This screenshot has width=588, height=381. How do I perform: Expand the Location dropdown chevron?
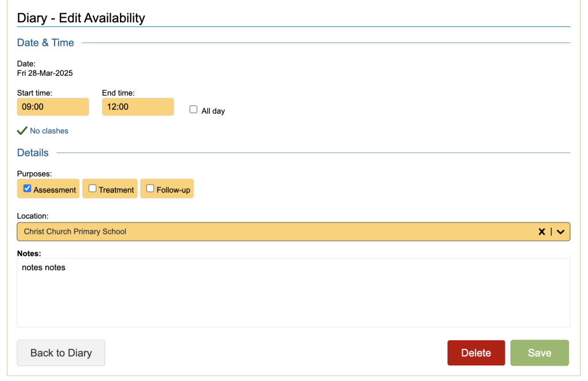click(560, 232)
